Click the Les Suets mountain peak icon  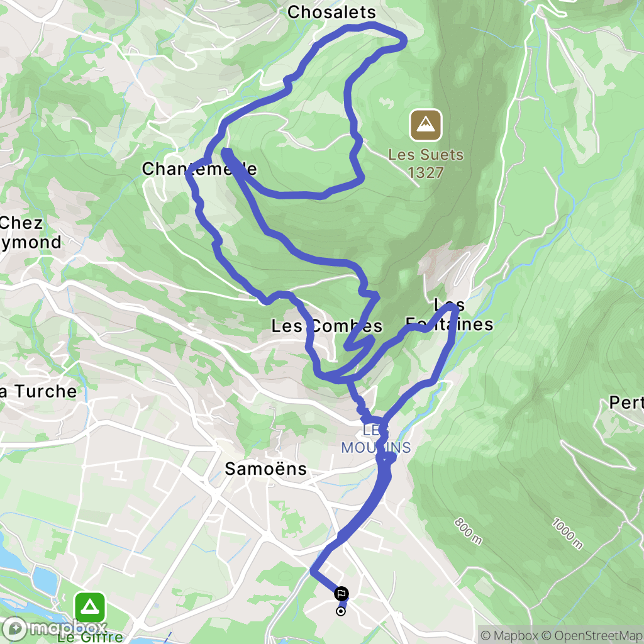426,125
